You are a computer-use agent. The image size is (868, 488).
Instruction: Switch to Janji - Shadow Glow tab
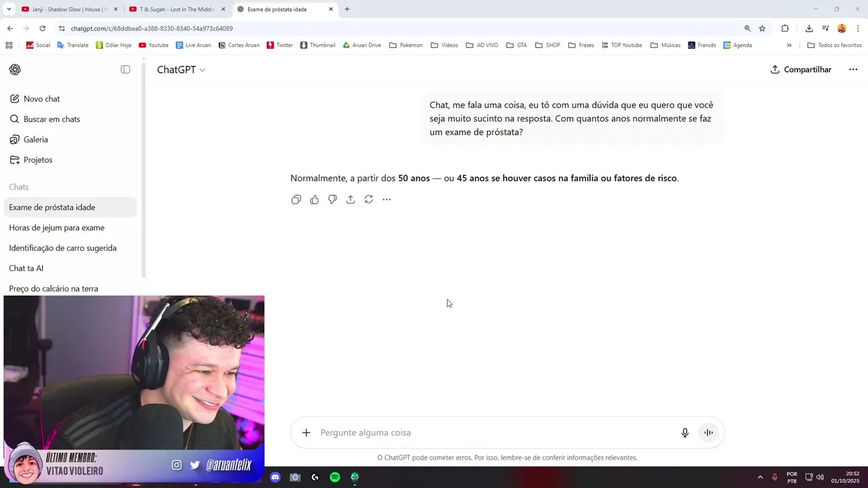click(64, 9)
